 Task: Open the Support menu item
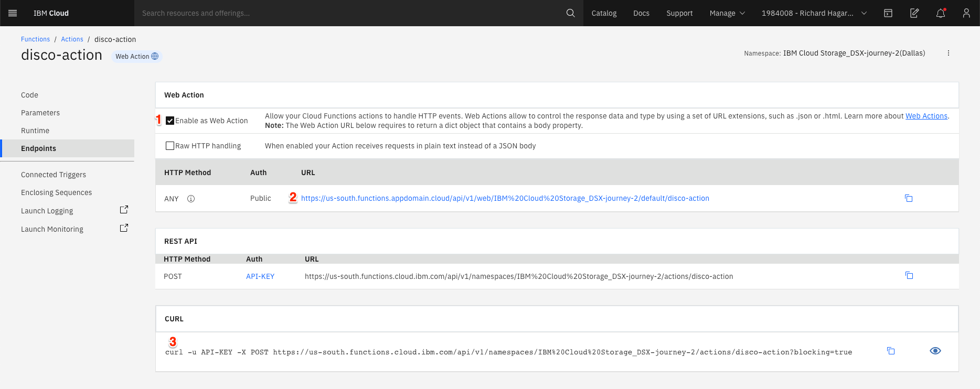click(x=679, y=13)
